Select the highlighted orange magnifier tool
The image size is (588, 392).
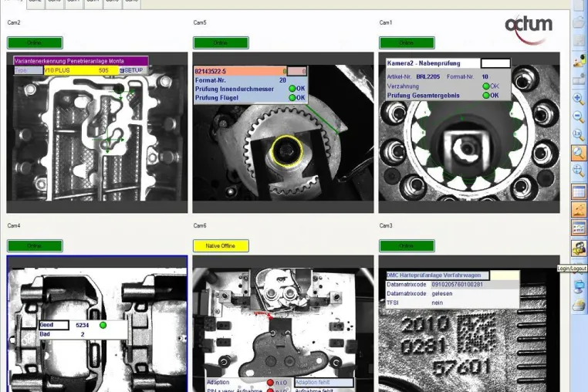pyautogui.click(x=579, y=153)
